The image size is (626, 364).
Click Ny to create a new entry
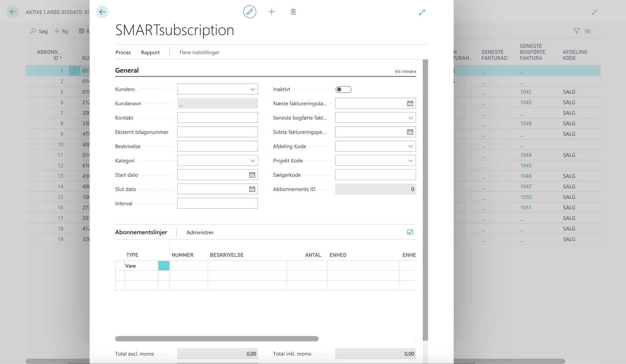[x=62, y=31]
